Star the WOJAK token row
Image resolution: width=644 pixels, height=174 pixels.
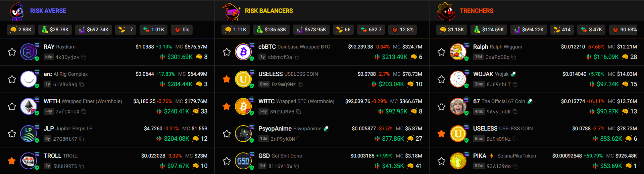point(442,79)
